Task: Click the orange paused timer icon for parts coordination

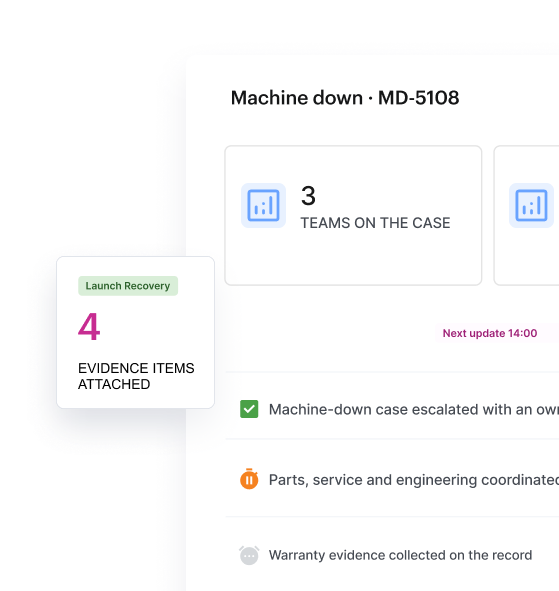Action: pyautogui.click(x=249, y=479)
